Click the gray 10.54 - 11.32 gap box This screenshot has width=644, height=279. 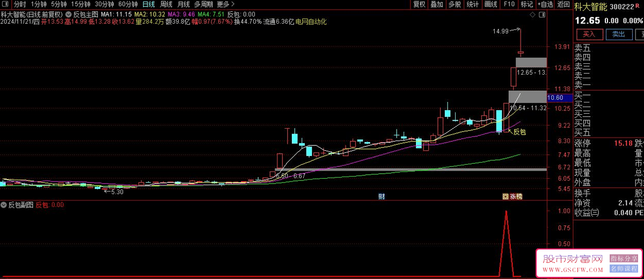[528, 97]
